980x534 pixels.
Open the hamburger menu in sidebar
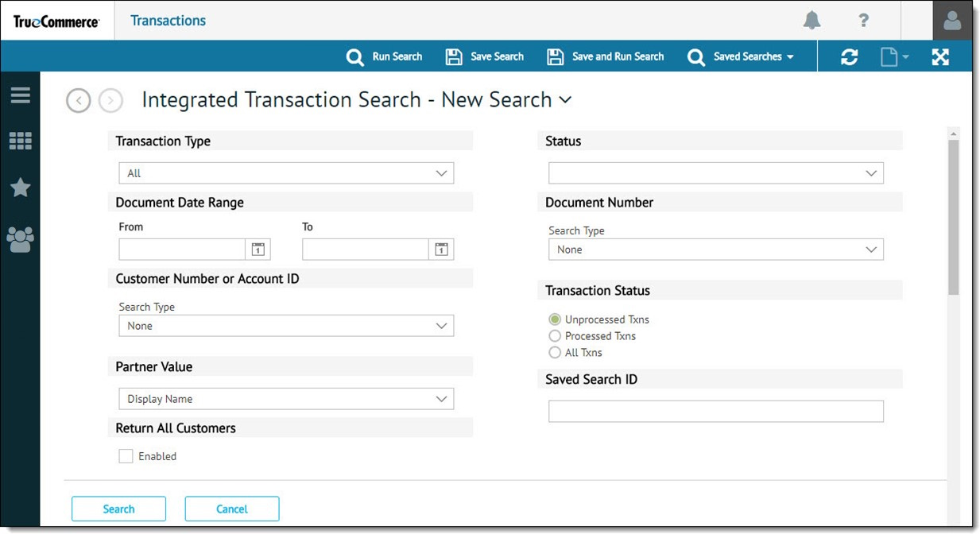pyautogui.click(x=20, y=95)
